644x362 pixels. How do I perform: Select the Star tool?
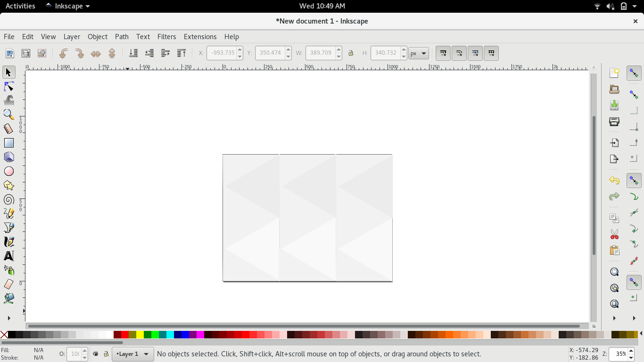coord(8,185)
